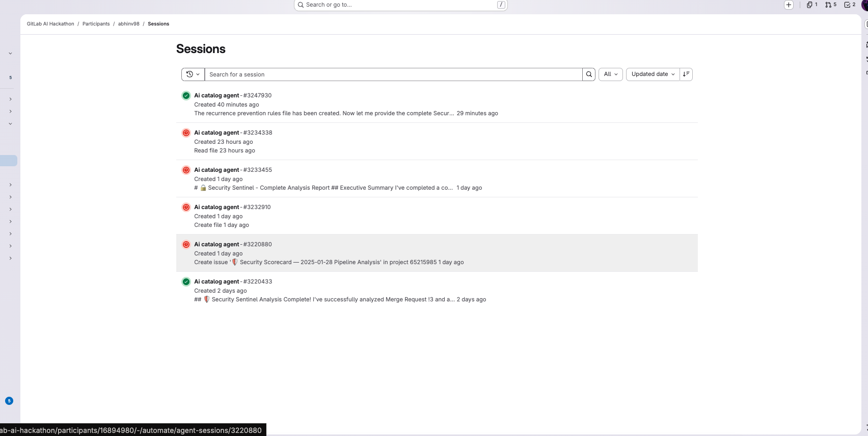Open session Ai catalog agent #3220433
This screenshot has width=868, height=436.
[233, 281]
